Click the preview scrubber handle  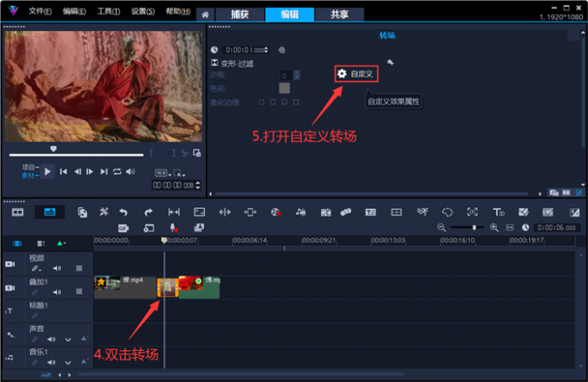click(x=54, y=150)
